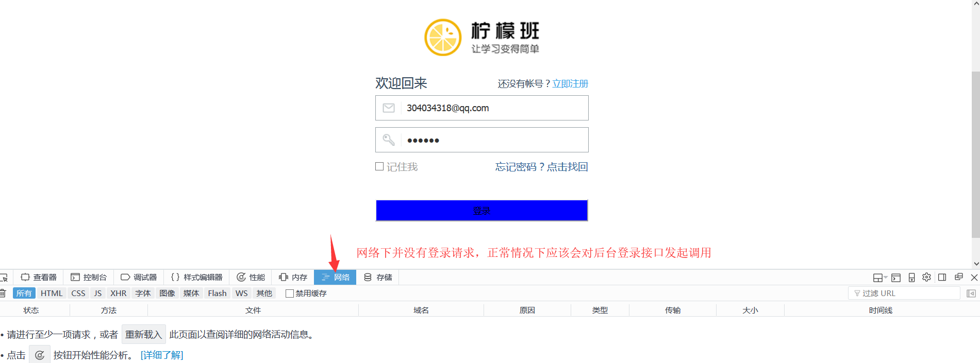Screen dimensions: 980x363
Task: Open responsive design mode icon
Action: 911,278
